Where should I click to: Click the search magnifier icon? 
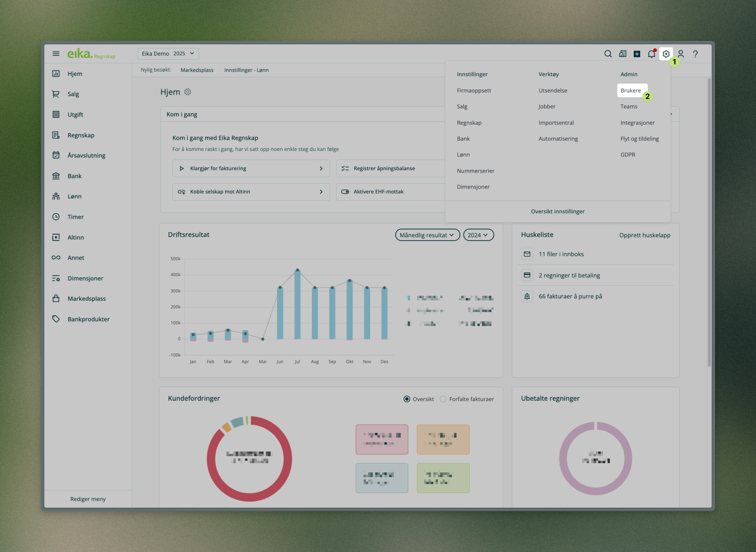coord(608,54)
